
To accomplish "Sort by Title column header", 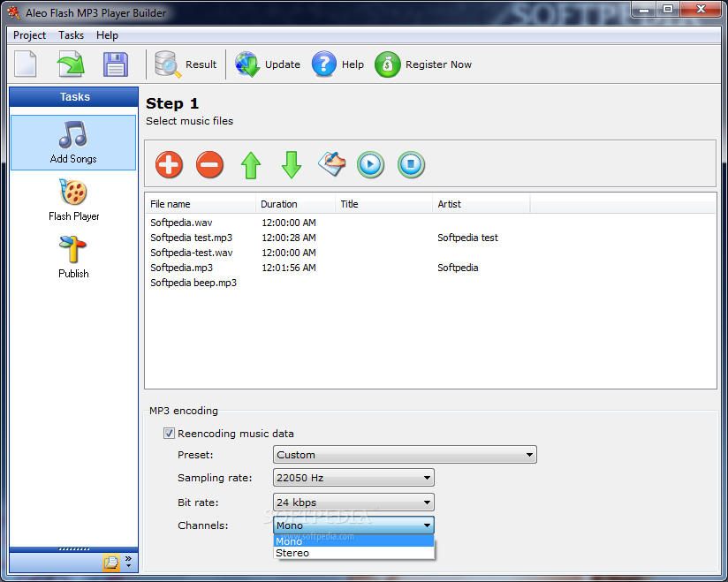I will click(x=384, y=204).
